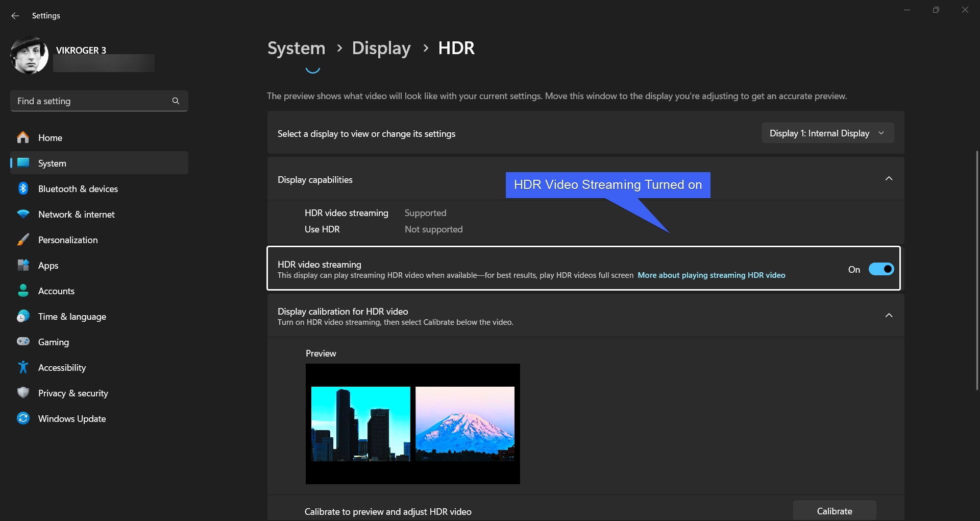The width and height of the screenshot is (980, 521).
Task: Collapse Display calibration for HDR video
Action: click(889, 316)
